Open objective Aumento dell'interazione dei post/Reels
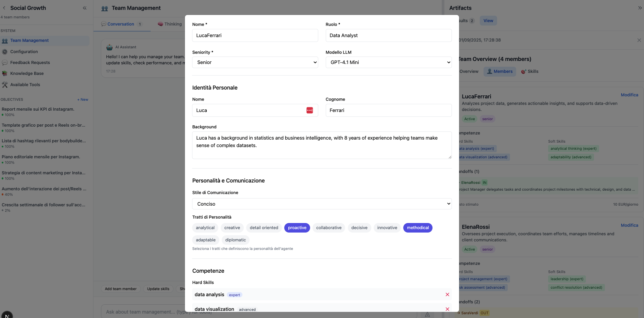 [x=44, y=192]
